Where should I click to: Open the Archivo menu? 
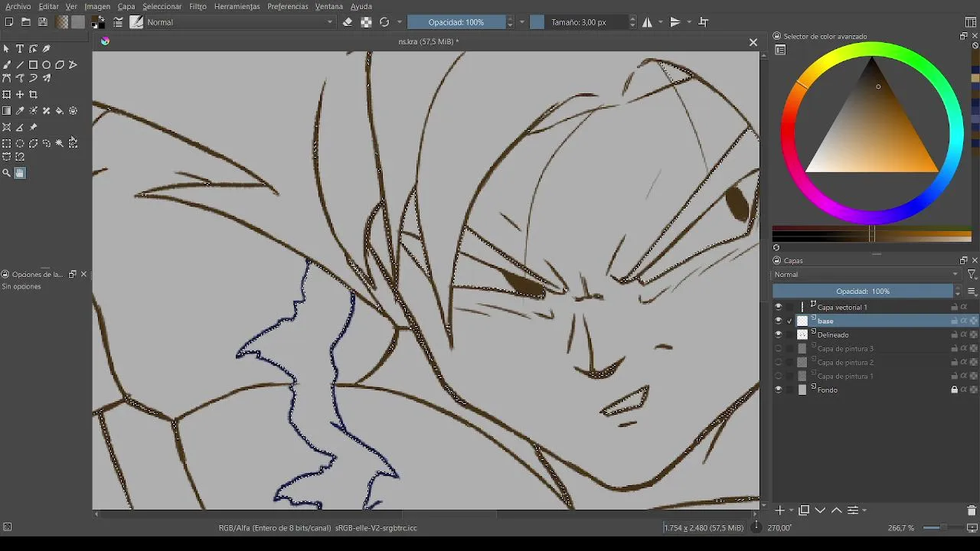18,6
